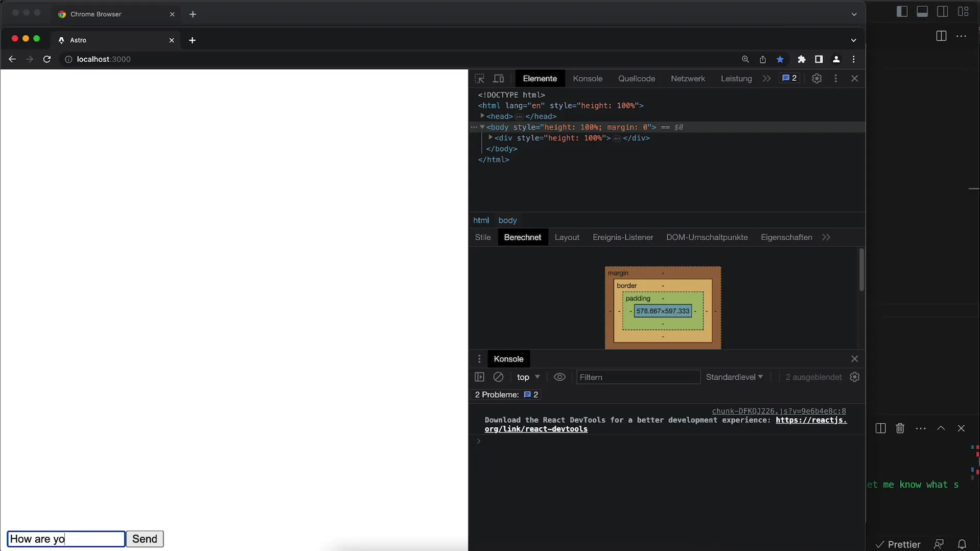
Task: Open DevTools more options menu
Action: [x=836, y=79]
